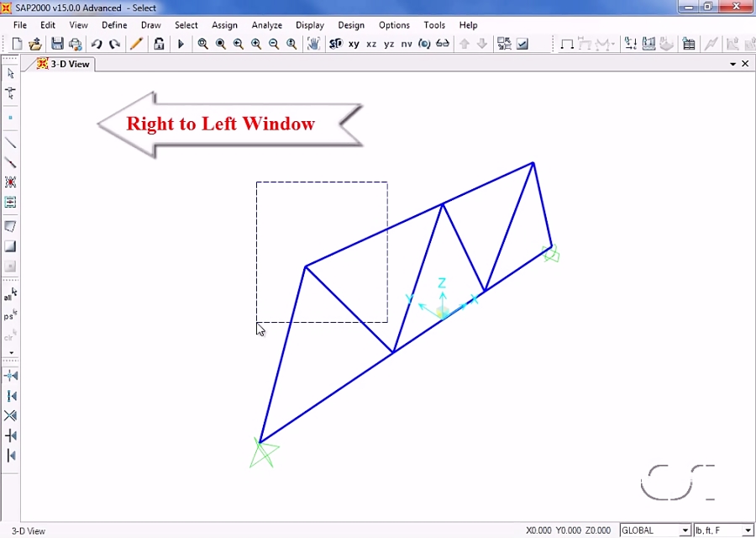The image size is (756, 538).
Task: Zoom in one step using the toolbar
Action: pyautogui.click(x=256, y=44)
